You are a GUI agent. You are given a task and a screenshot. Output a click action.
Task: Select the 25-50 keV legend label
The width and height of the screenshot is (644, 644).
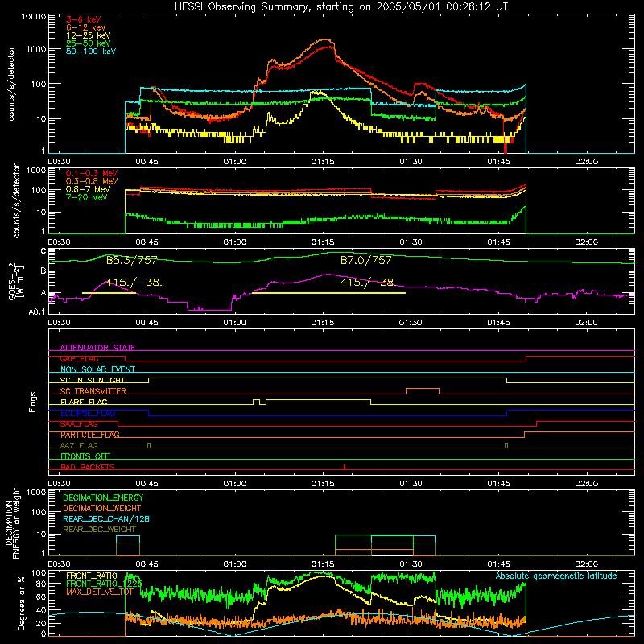point(88,43)
